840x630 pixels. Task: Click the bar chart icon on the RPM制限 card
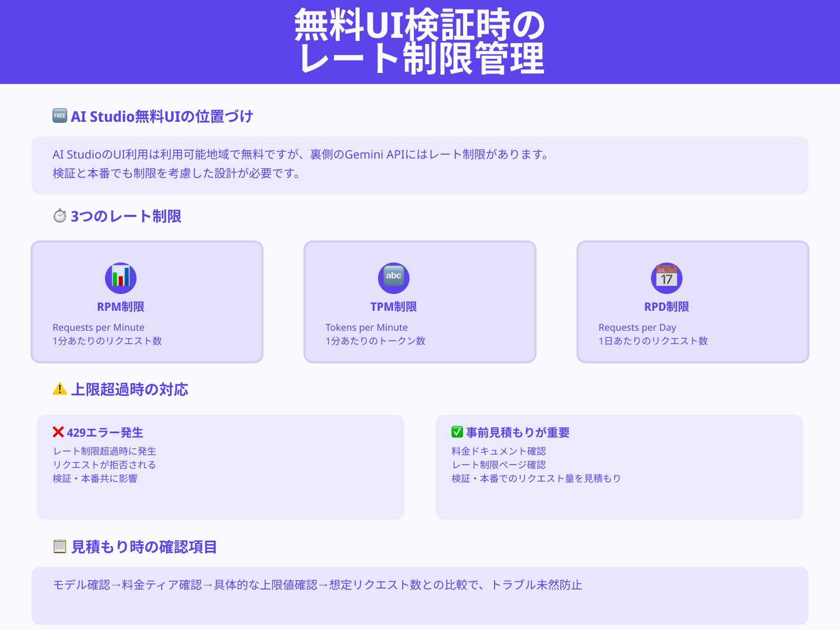(120, 278)
